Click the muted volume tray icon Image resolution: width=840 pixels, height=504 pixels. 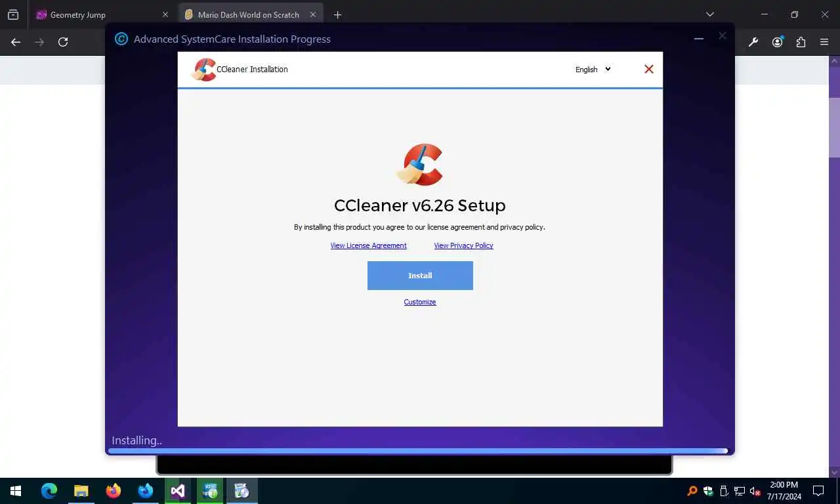point(755,491)
